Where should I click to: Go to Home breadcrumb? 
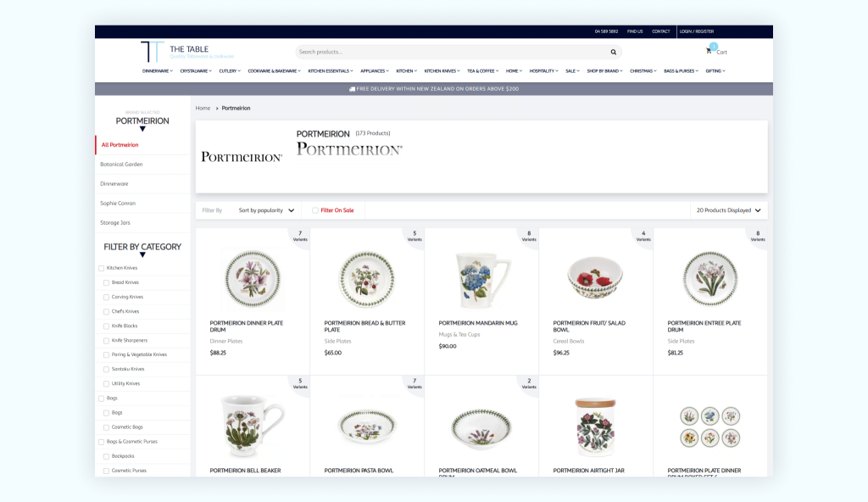[x=203, y=108]
